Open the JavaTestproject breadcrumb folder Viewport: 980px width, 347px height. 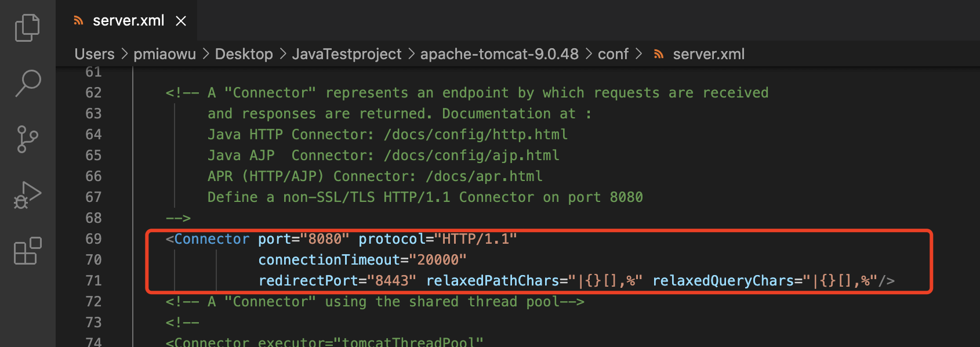pyautogui.click(x=346, y=54)
